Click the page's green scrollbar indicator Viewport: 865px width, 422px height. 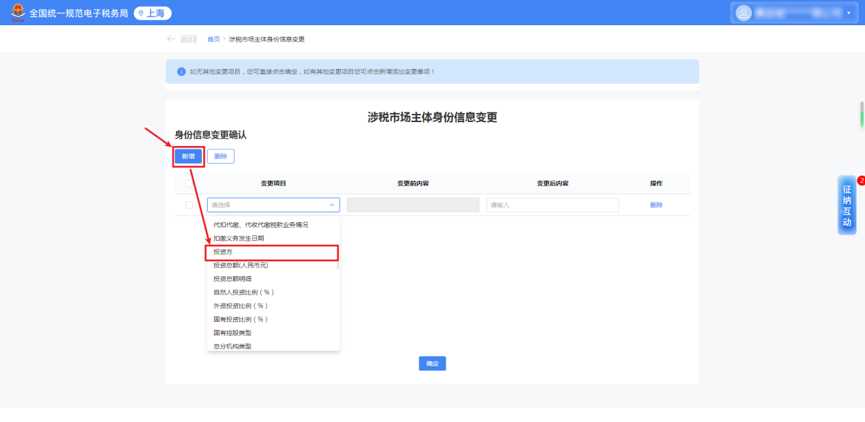pyautogui.click(x=862, y=114)
